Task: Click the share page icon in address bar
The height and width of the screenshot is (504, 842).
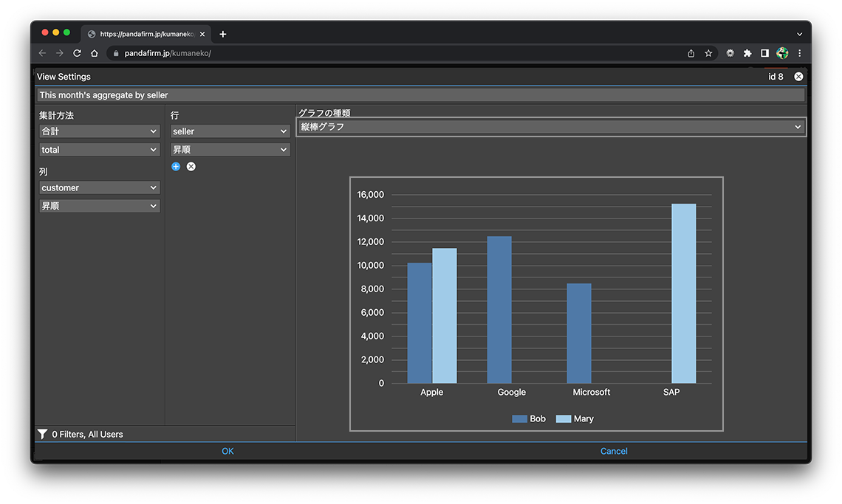Action: click(691, 53)
